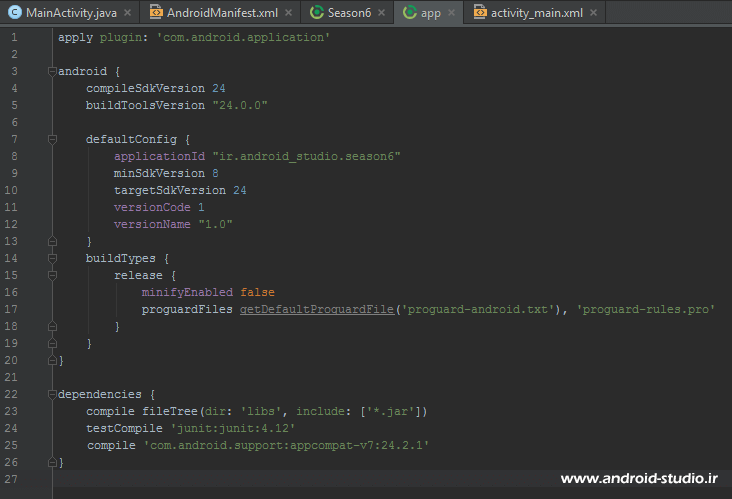This screenshot has height=499, width=732.
Task: Collapse the android block fold marker
Action: [x=50, y=72]
